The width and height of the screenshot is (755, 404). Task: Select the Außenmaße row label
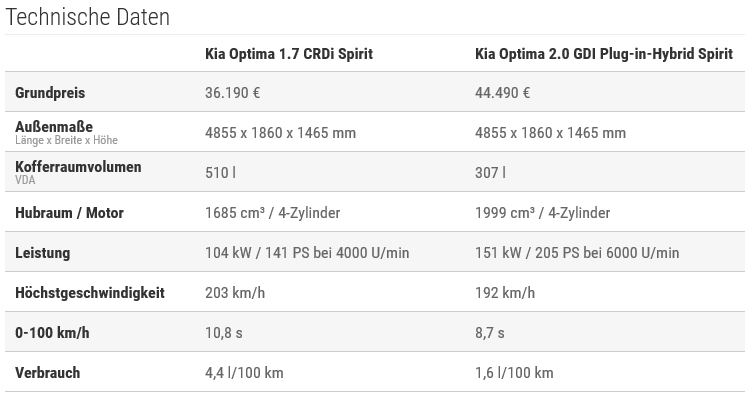[54, 127]
